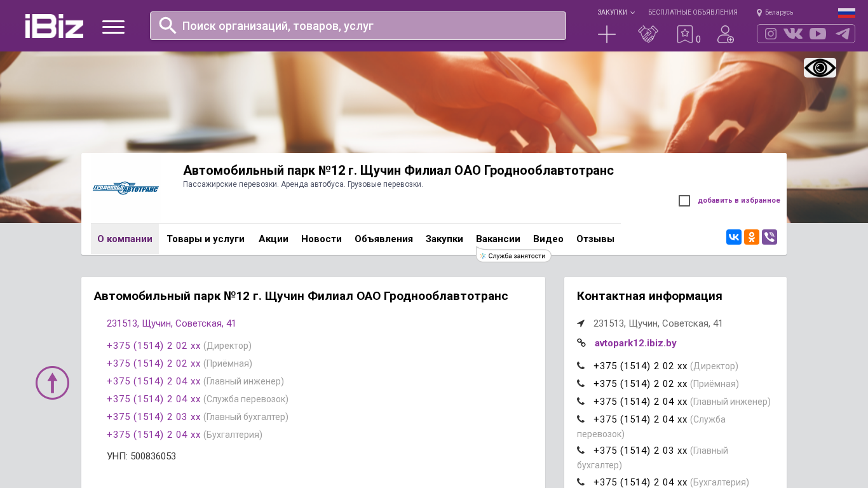Open the avtopark12.ibiz.by website link
Viewport: 868px width, 488px height.
(x=635, y=343)
